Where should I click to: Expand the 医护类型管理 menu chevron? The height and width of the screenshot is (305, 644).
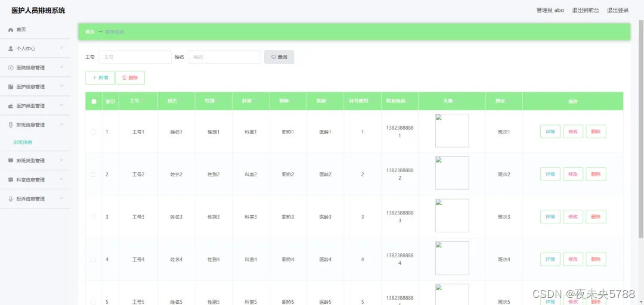click(61, 105)
